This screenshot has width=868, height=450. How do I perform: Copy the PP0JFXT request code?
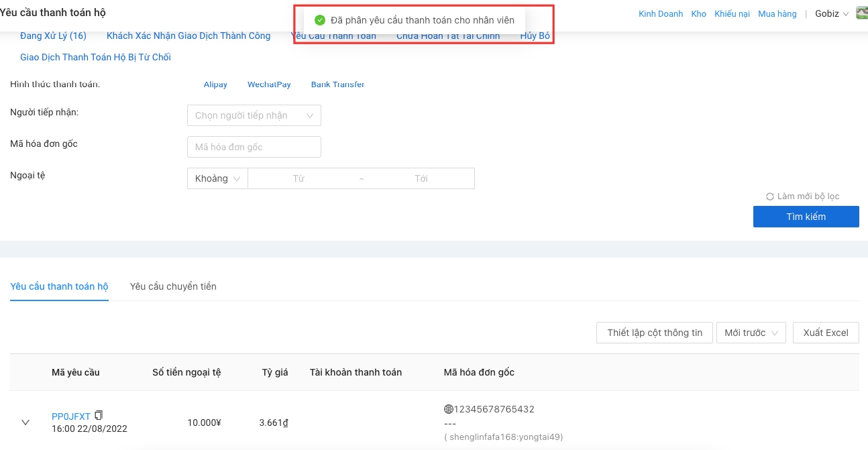tap(99, 415)
